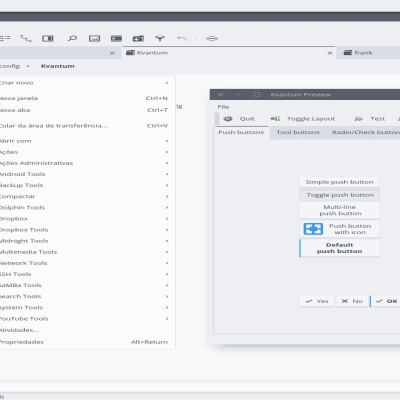Click the oval icon at toolbar end

pos(212,38)
